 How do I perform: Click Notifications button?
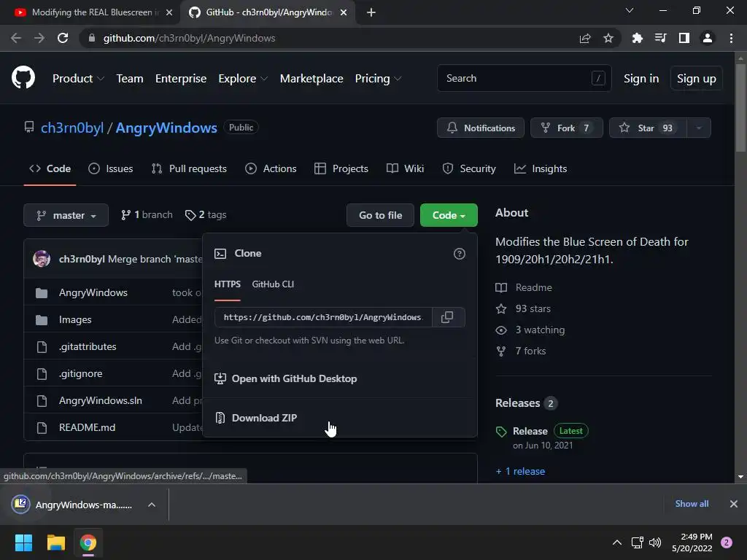[480, 128]
